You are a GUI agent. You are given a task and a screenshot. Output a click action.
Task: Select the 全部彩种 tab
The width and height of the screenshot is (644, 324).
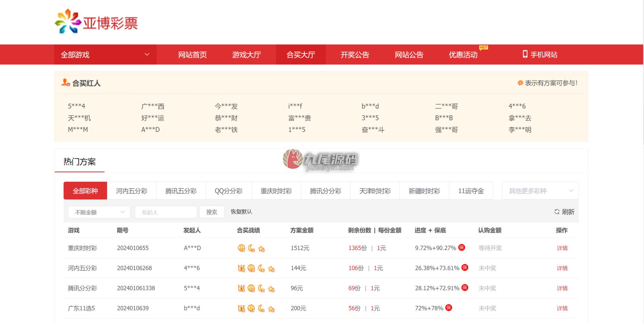(85, 191)
